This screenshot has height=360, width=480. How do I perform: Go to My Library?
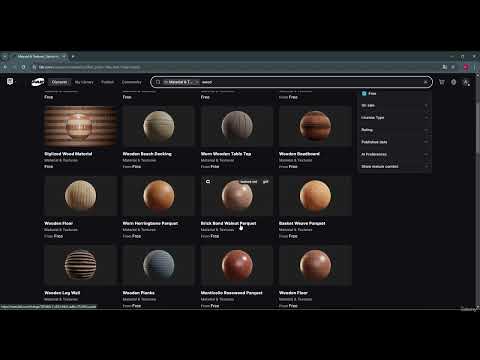[84, 82]
